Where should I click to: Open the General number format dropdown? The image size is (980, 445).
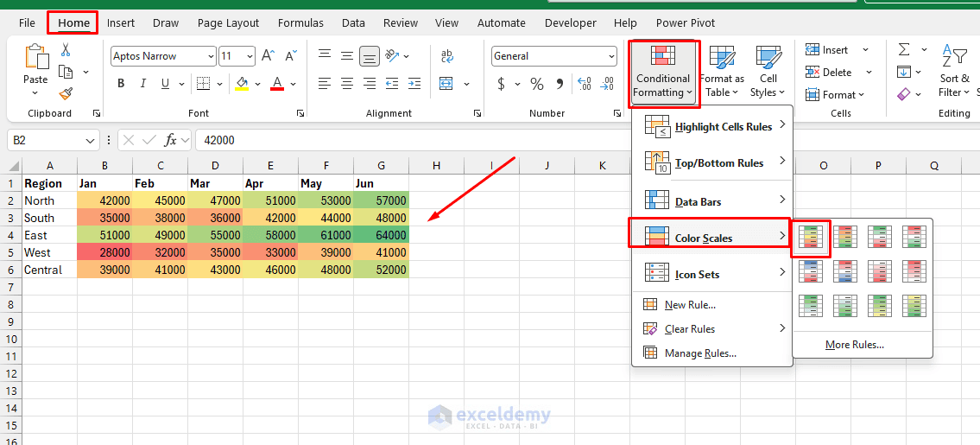611,55
